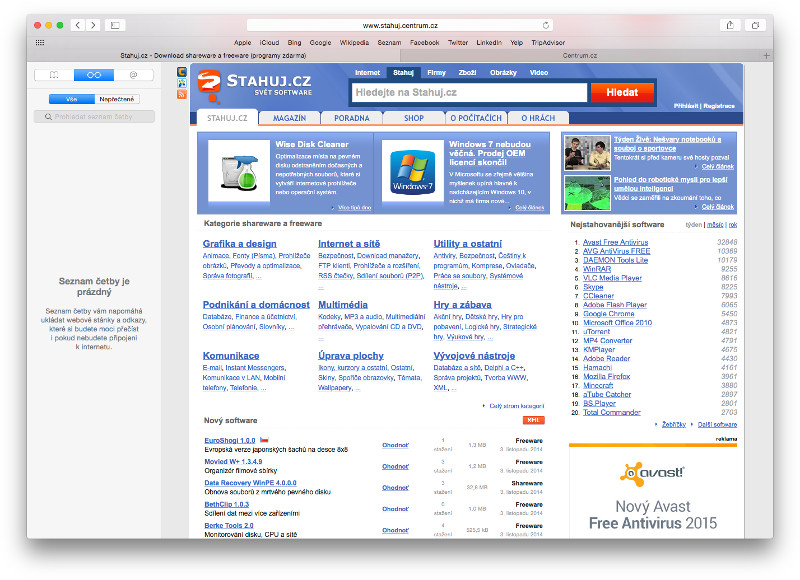The image size is (800, 580).
Task: Show all Reading List items (Vše)
Action: tap(72, 99)
